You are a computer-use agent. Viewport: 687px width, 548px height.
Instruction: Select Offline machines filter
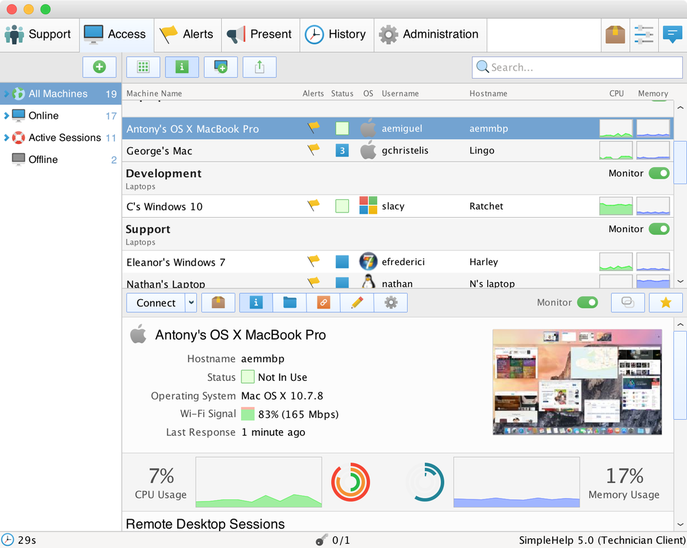click(60, 159)
